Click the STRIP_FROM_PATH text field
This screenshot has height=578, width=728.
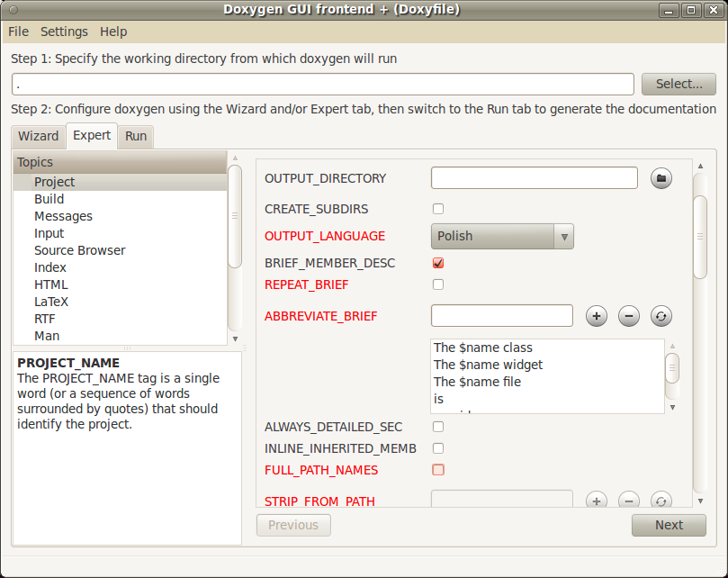click(x=502, y=499)
